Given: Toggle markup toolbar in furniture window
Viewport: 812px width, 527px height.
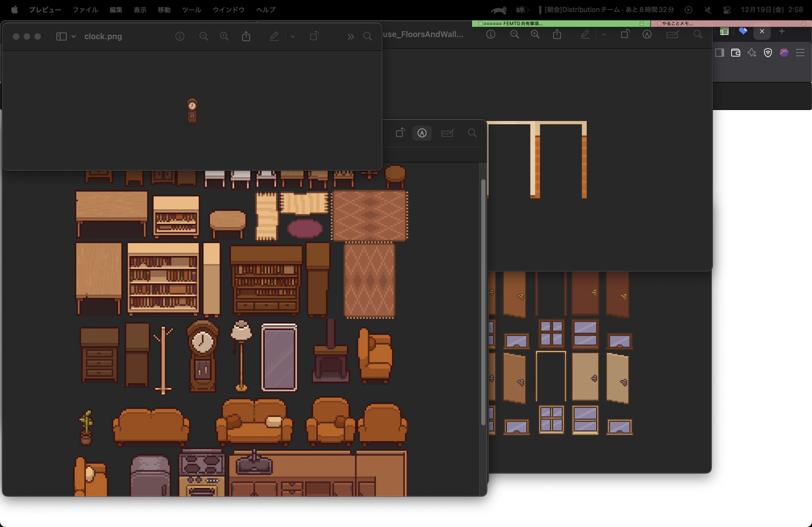Looking at the screenshot, I should (x=422, y=133).
